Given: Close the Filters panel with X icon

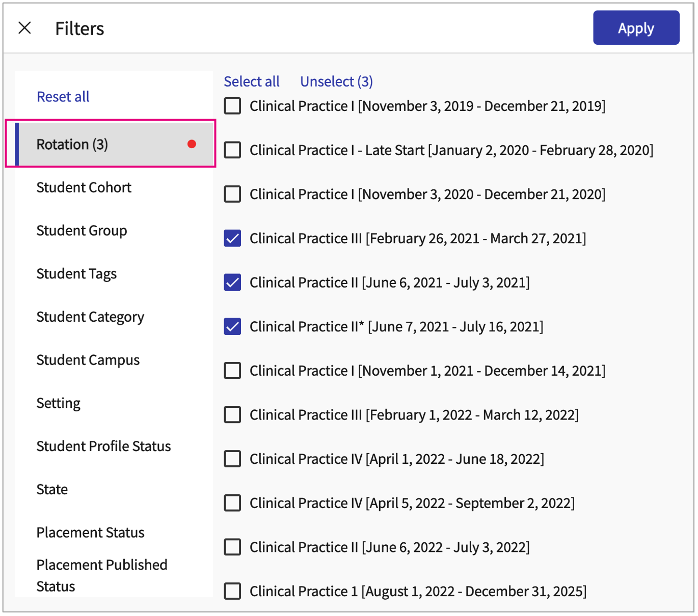Looking at the screenshot, I should (24, 28).
